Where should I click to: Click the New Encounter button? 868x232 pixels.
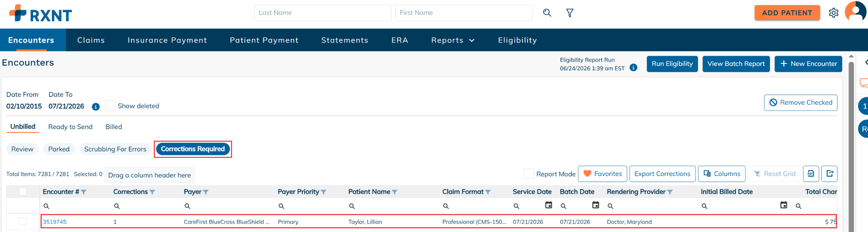click(808, 64)
